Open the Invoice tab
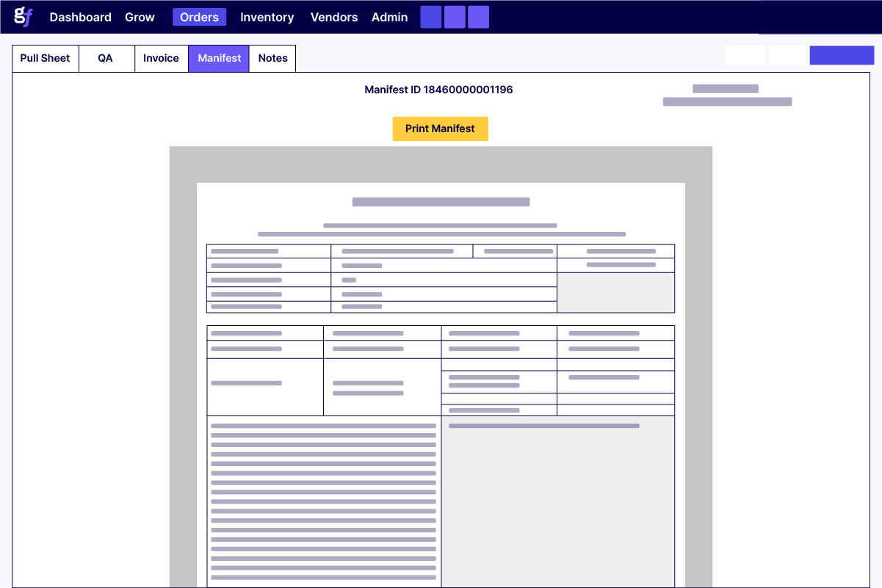This screenshot has height=588, width=882. (162, 59)
